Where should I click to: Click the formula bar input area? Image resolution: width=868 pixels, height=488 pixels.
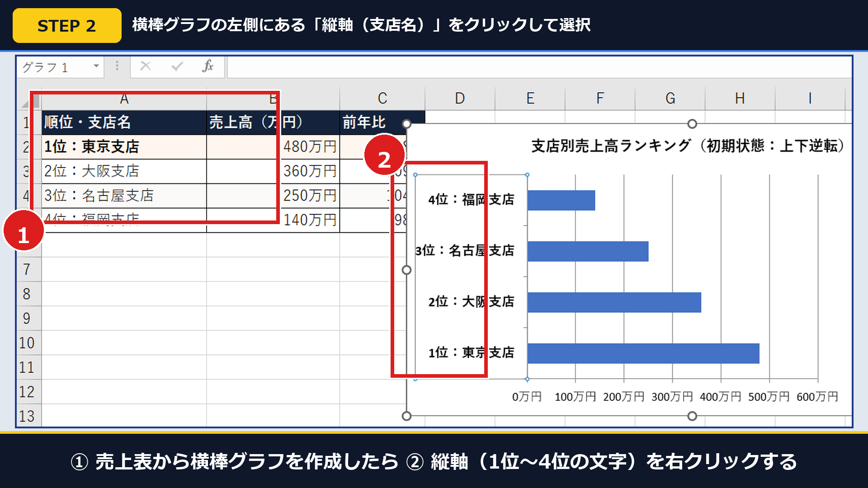click(x=539, y=67)
